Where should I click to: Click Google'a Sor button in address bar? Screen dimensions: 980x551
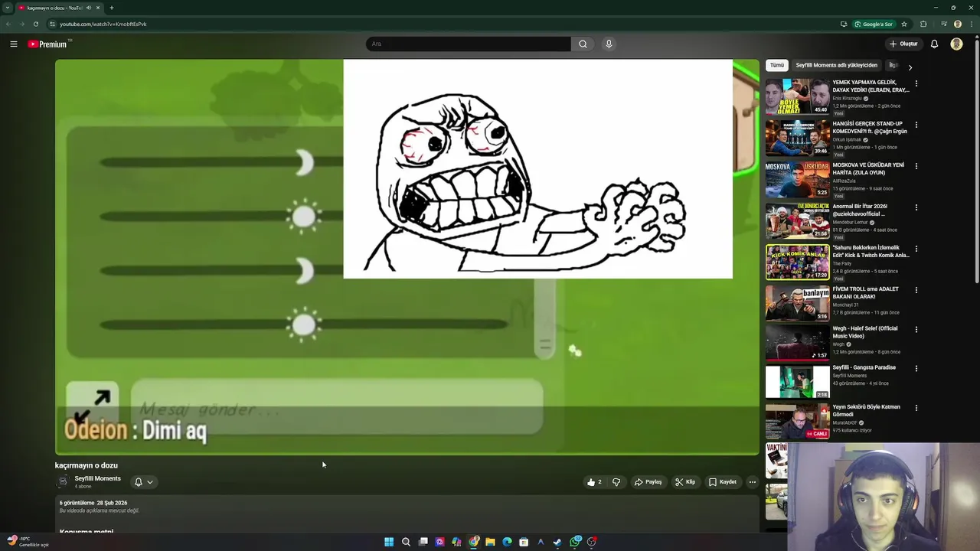[874, 24]
